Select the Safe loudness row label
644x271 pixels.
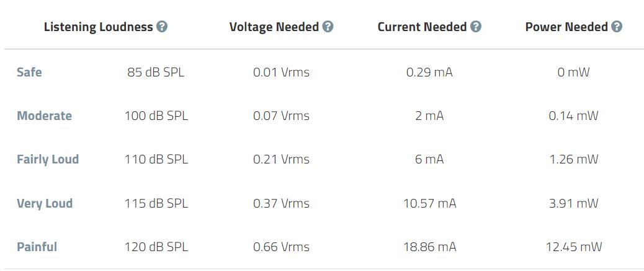coord(29,72)
